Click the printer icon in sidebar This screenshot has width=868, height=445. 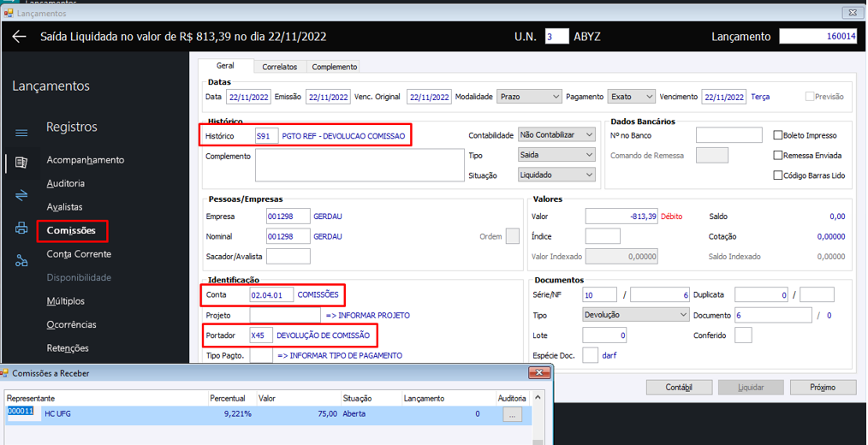coord(21,228)
